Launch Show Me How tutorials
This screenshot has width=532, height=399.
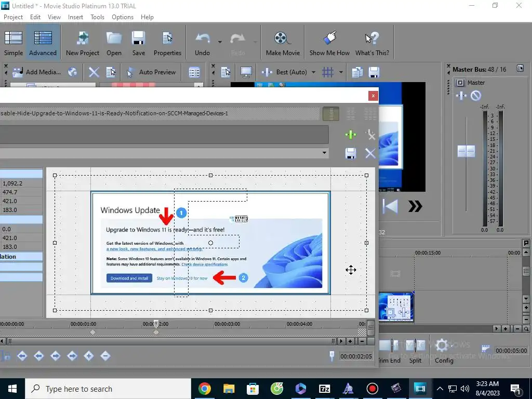[329, 43]
